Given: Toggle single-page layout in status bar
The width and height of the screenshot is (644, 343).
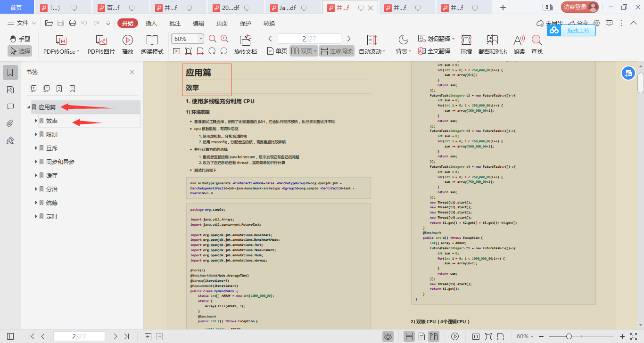Looking at the screenshot, I should [422, 336].
